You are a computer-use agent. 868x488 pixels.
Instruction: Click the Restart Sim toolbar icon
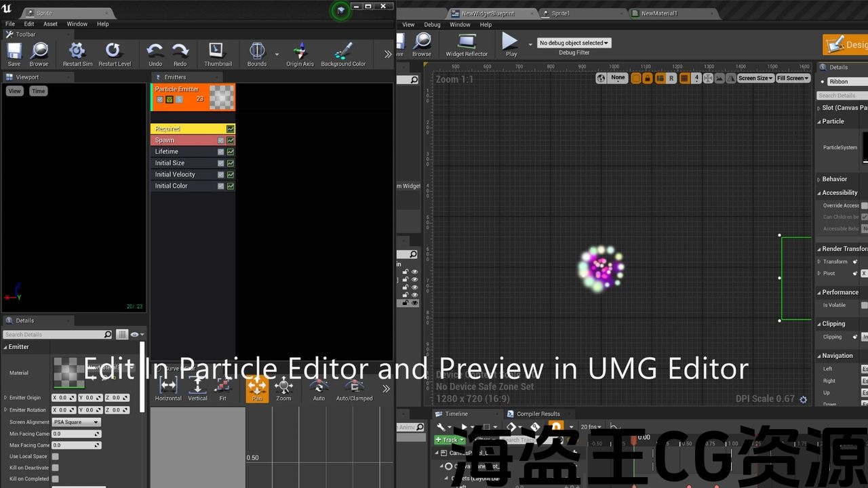(x=77, y=52)
